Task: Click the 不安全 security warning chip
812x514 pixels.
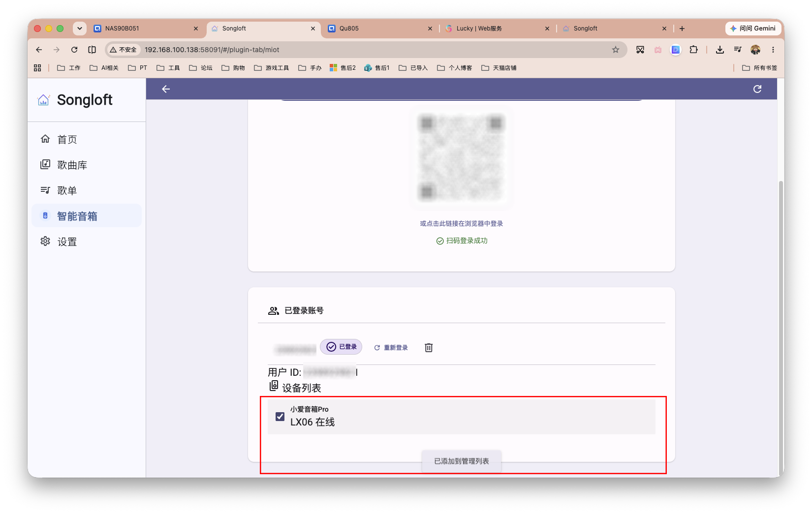Action: pyautogui.click(x=124, y=50)
